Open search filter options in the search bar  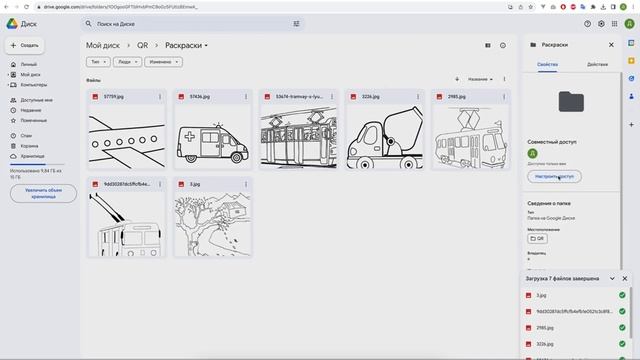[x=296, y=24]
